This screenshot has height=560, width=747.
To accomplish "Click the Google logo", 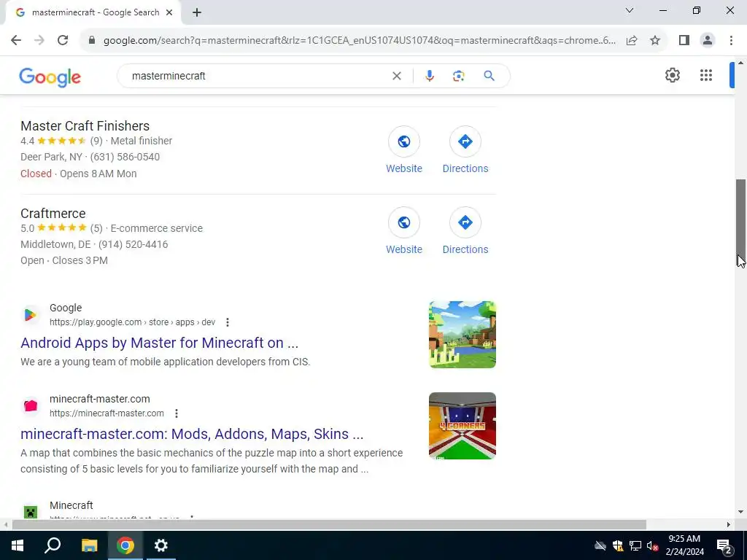I will (x=50, y=77).
